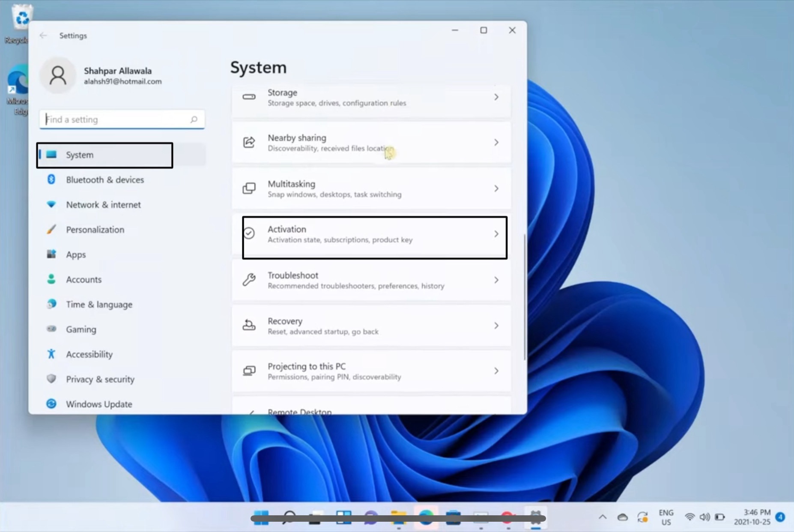Click the Wi-Fi icon in the system tray
This screenshot has width=794, height=532.
click(x=689, y=517)
